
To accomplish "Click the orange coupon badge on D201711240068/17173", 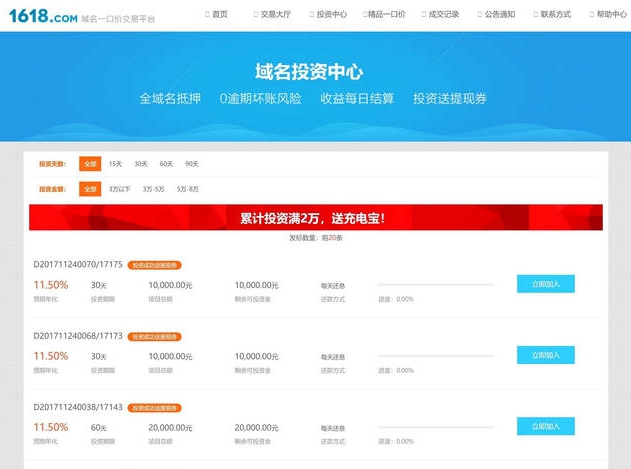I will [x=155, y=337].
